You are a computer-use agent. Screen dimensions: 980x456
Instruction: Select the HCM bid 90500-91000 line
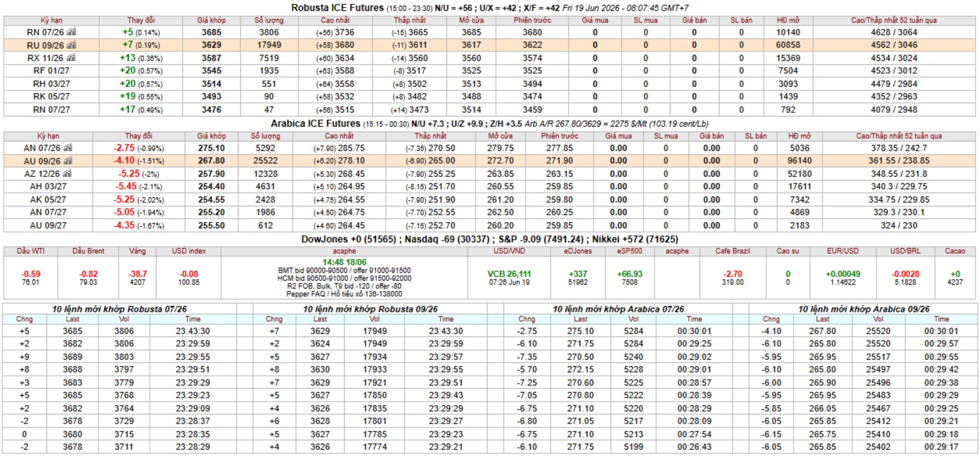(344, 278)
